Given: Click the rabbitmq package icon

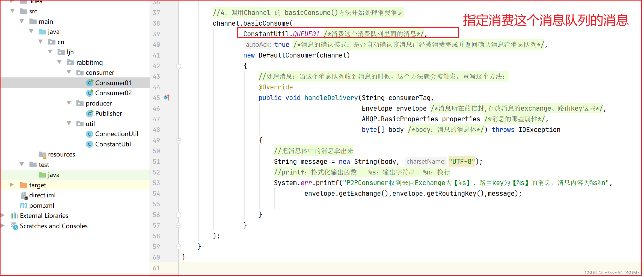Looking at the screenshot, I should coord(71,62).
